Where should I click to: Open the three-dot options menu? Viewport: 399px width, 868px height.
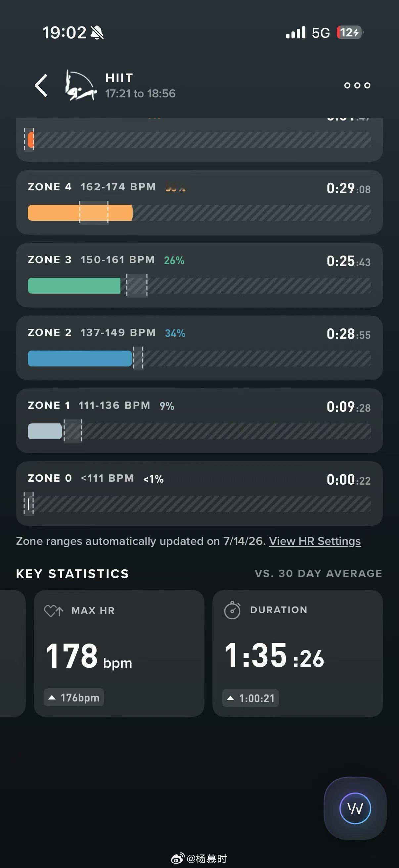357,85
